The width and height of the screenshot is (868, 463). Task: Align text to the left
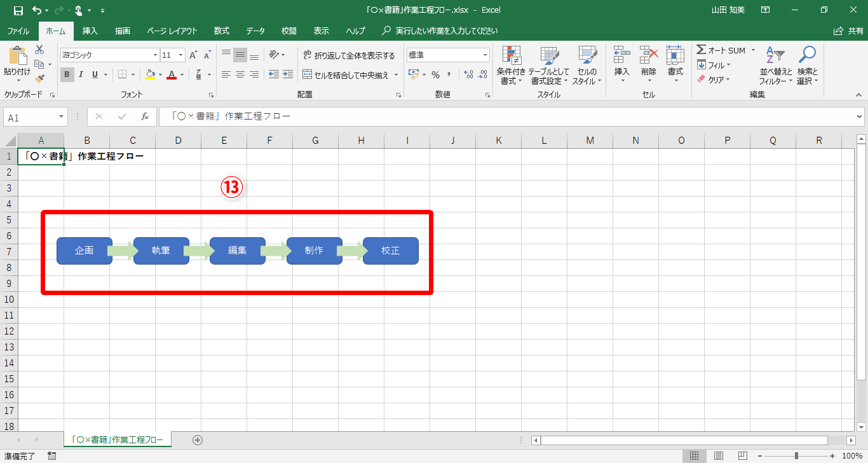(226, 74)
